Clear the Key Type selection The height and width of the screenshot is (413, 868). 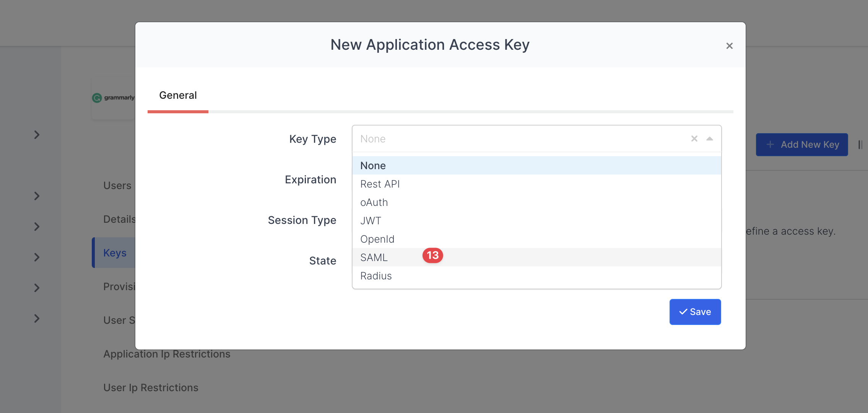[x=694, y=139]
